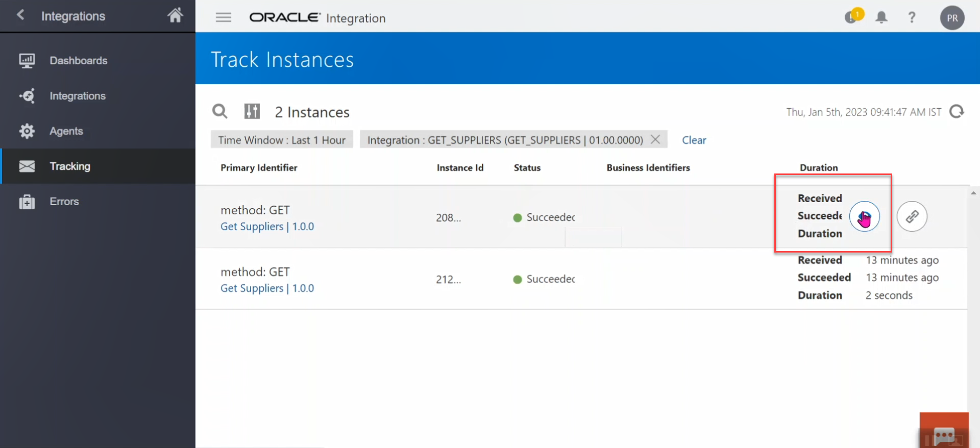This screenshot has height=448, width=980.
Task: Click the link icon on first instance
Action: [x=912, y=217]
